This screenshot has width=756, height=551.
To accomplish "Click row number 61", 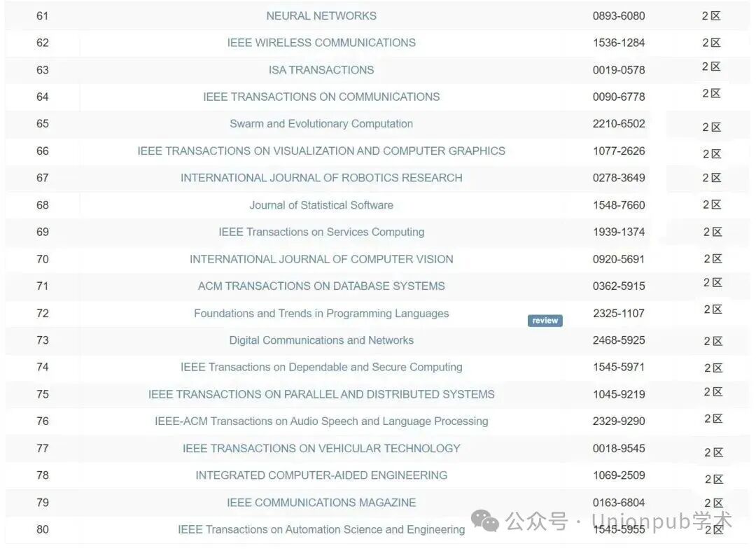I will point(43,16).
